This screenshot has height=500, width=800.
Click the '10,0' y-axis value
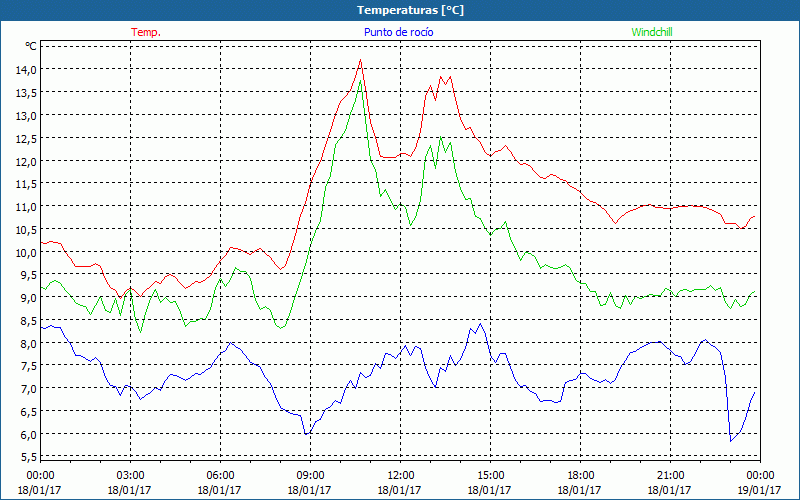pos(26,253)
